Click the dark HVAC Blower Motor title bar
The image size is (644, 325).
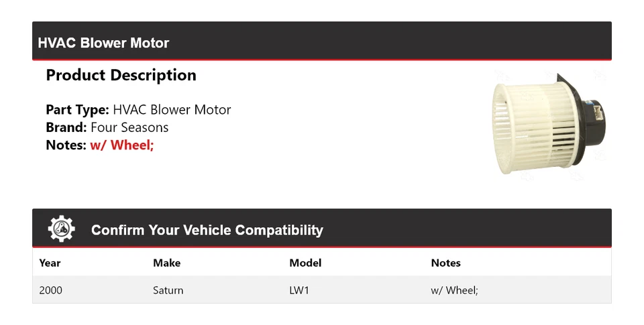click(322, 42)
